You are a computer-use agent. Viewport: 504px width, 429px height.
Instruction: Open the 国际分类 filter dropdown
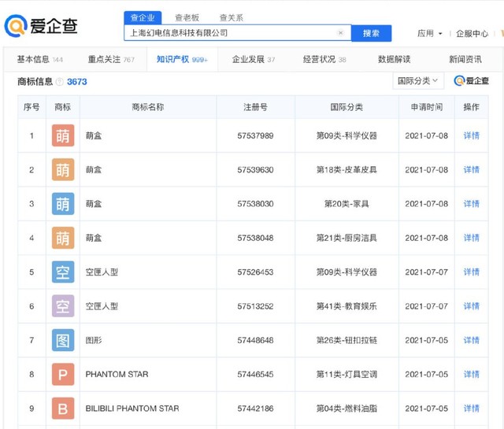(x=418, y=80)
